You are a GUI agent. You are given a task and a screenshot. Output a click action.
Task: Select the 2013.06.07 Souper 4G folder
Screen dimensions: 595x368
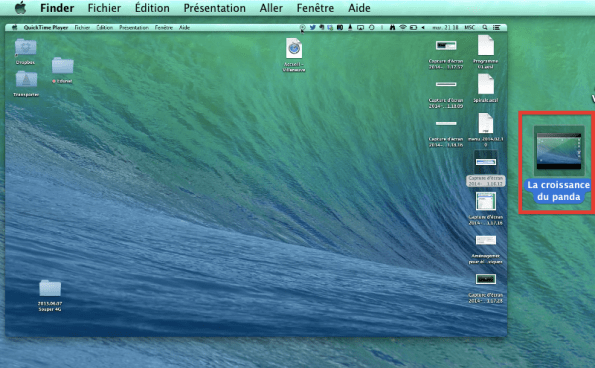click(x=50, y=288)
